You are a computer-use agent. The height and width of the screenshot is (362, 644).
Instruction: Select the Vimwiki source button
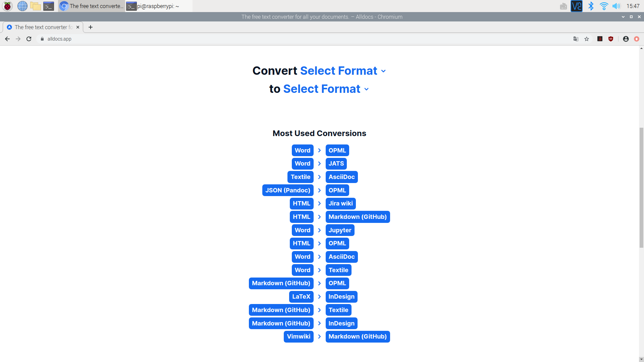pyautogui.click(x=299, y=337)
